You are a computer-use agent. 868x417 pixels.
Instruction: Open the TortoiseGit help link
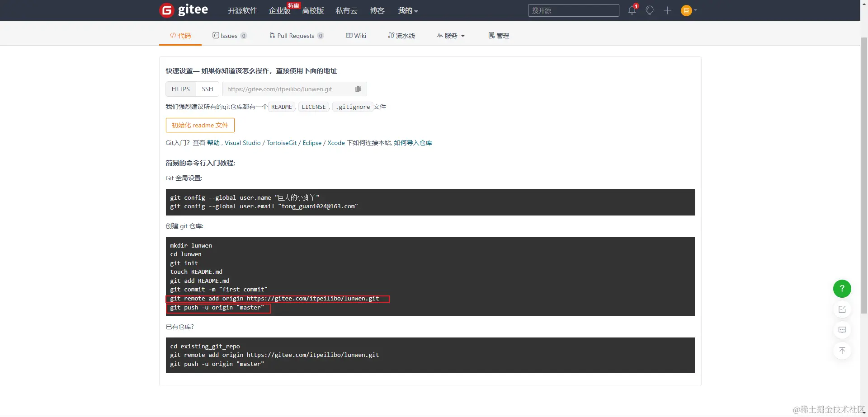[x=281, y=143]
